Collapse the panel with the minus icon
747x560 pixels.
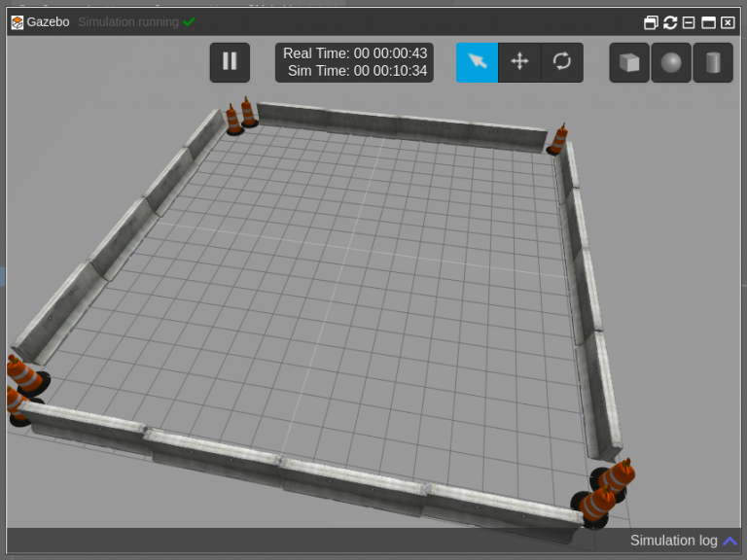(x=689, y=22)
